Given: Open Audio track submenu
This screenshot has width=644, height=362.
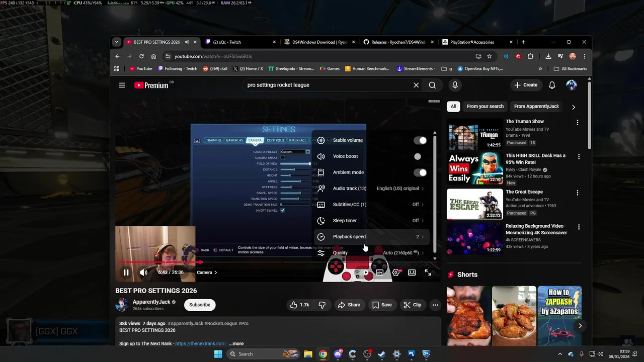Looking at the screenshot, I should click(x=371, y=189).
